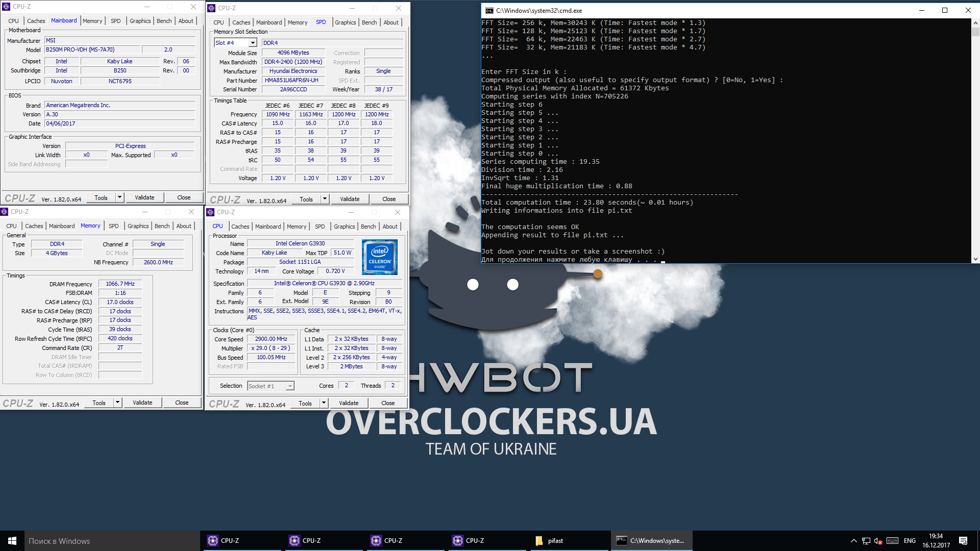Switch to Bench tab in SPD window
Screen dimensions: 980x551
pos(369,22)
